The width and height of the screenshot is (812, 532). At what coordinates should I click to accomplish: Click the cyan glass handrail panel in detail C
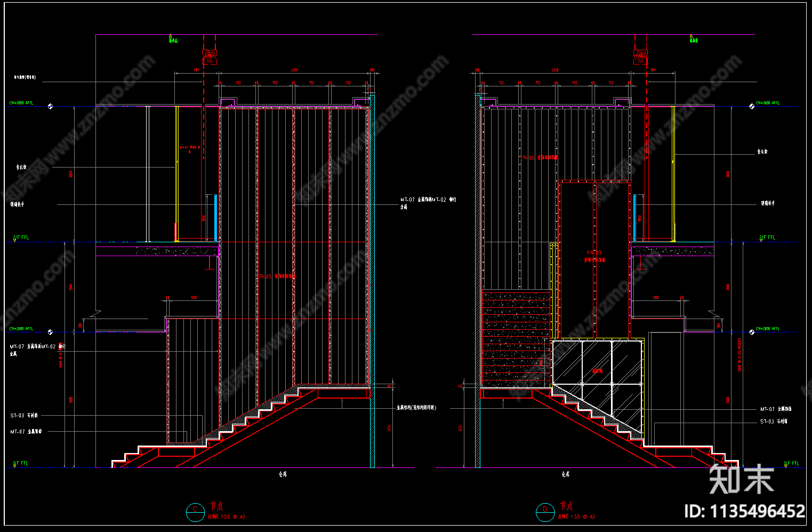click(215, 218)
